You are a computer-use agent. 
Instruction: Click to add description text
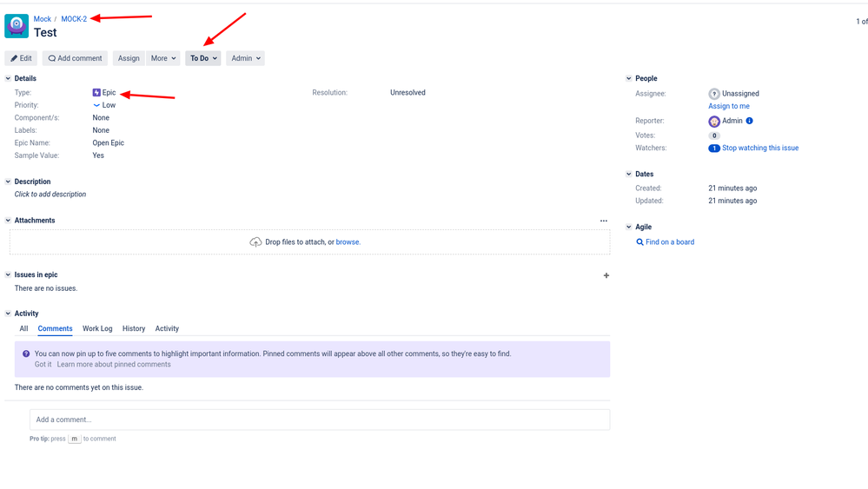click(x=50, y=195)
